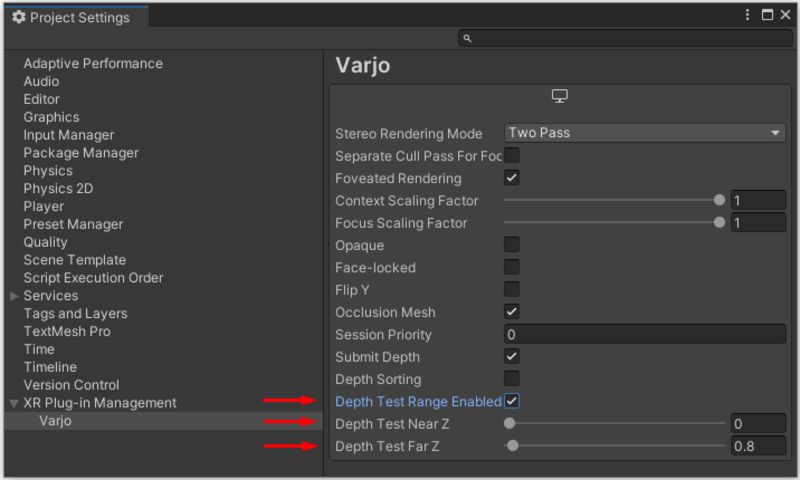This screenshot has width=800, height=480.
Task: Select the Physics category
Action: point(48,170)
